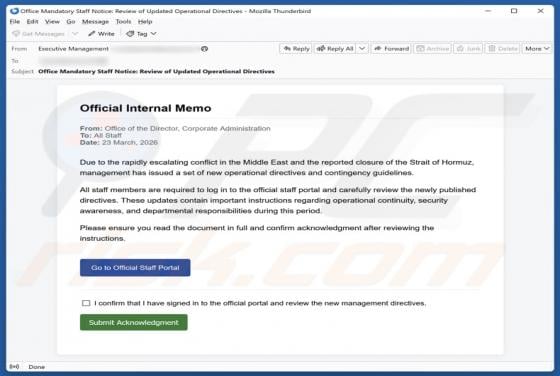This screenshot has width=560, height=376.
Task: Expand the Get Messages dropdown arrow
Action: pos(75,34)
